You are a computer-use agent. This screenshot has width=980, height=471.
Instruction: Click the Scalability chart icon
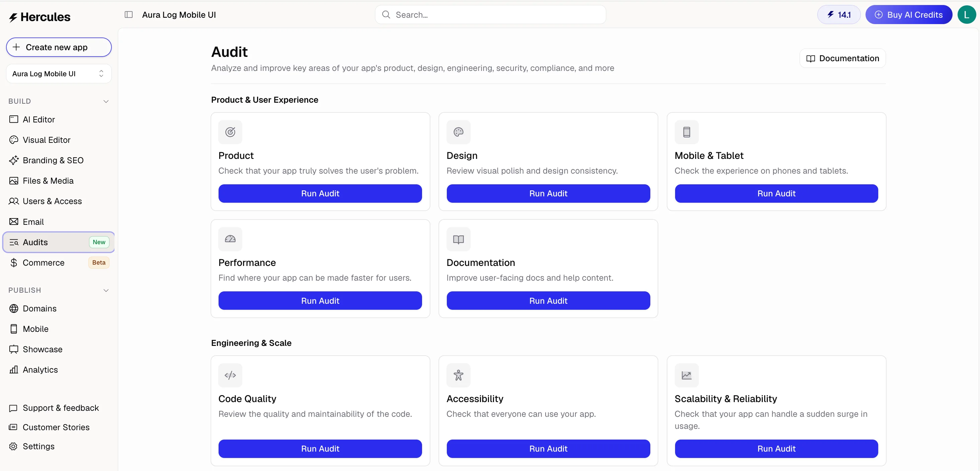click(x=686, y=375)
